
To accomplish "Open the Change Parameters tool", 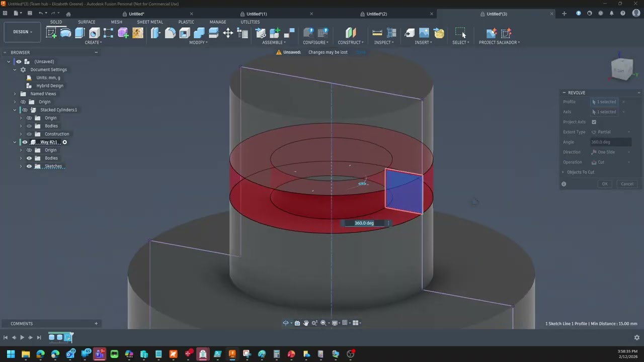I will (x=243, y=33).
